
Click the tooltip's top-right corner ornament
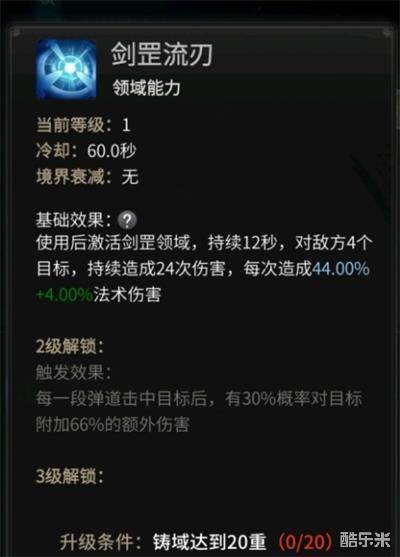point(387,32)
